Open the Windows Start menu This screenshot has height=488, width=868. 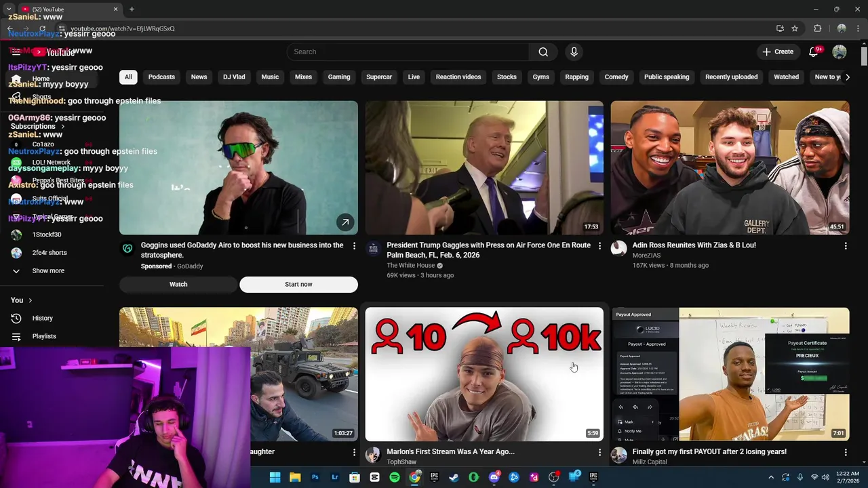[275, 477]
